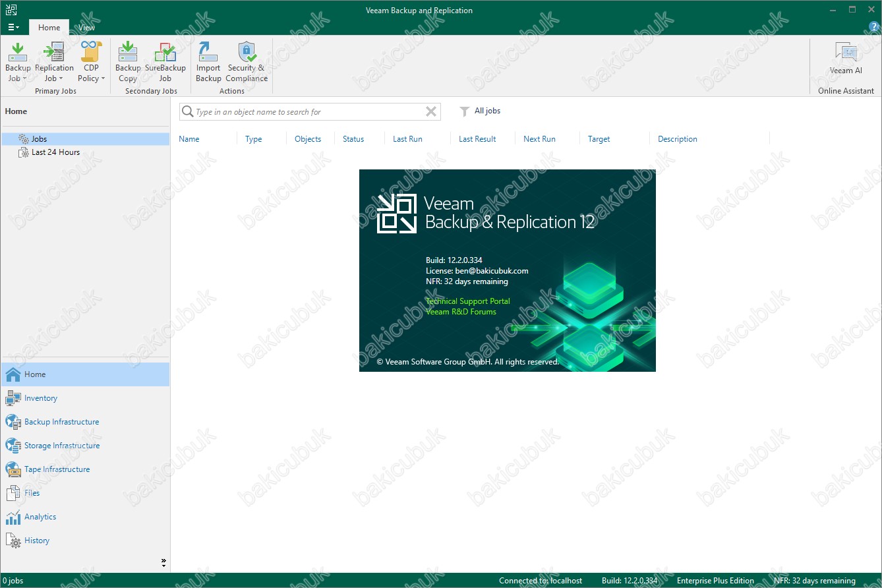Switch to the Home ribbon tab
882x588 pixels.
point(49,28)
